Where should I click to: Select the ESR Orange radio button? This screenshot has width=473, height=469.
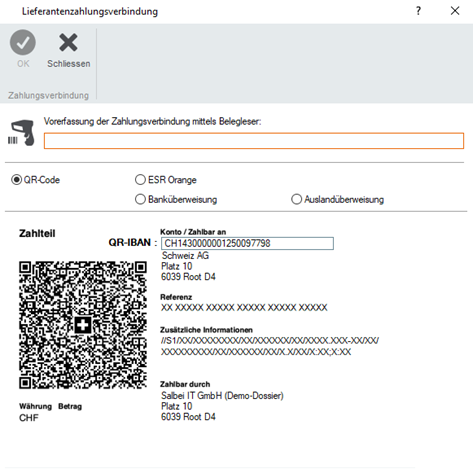pyautogui.click(x=140, y=180)
